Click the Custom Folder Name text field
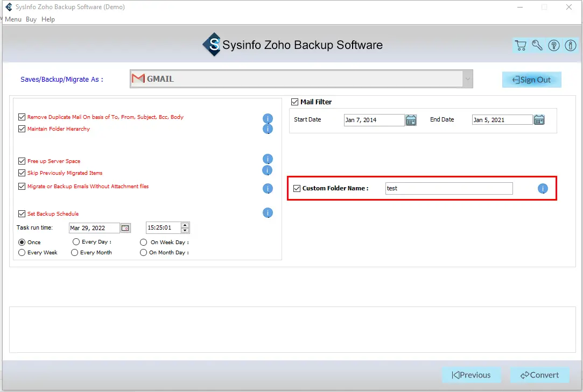The height and width of the screenshot is (392, 583). 449,188
